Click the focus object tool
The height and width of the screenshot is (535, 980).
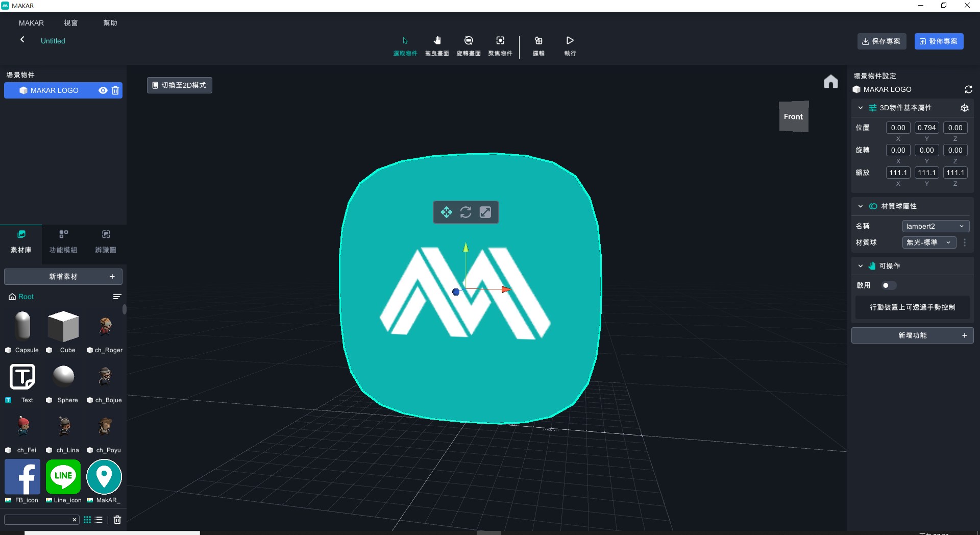(x=500, y=45)
